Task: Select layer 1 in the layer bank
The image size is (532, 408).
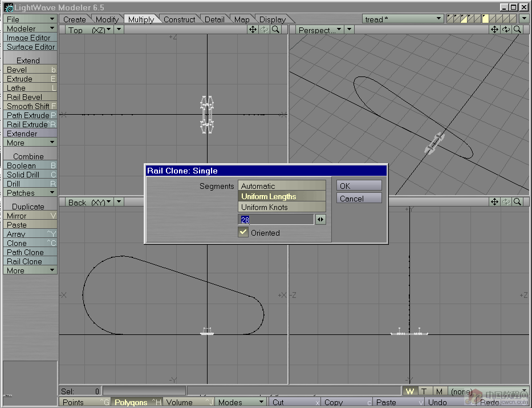Action: tap(450, 19)
